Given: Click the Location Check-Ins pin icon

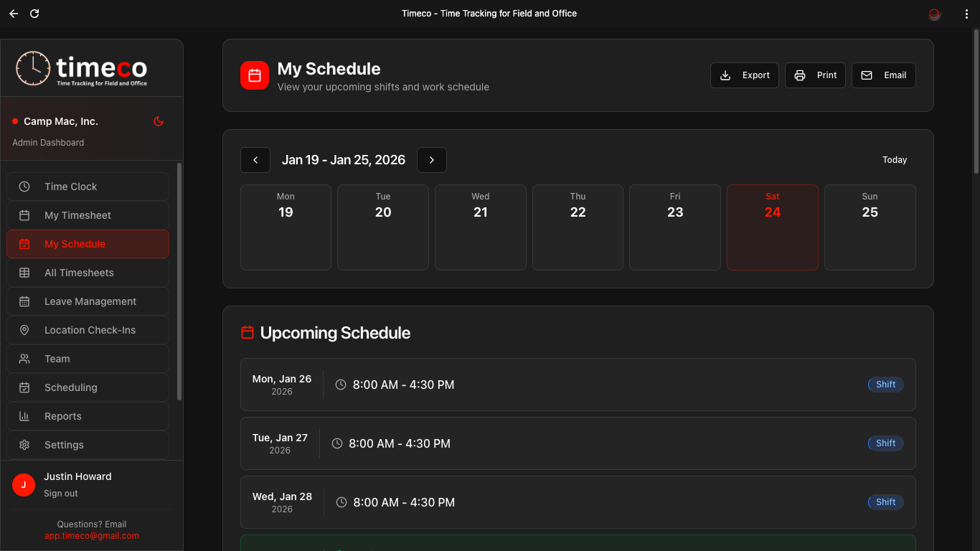Looking at the screenshot, I should tap(24, 329).
